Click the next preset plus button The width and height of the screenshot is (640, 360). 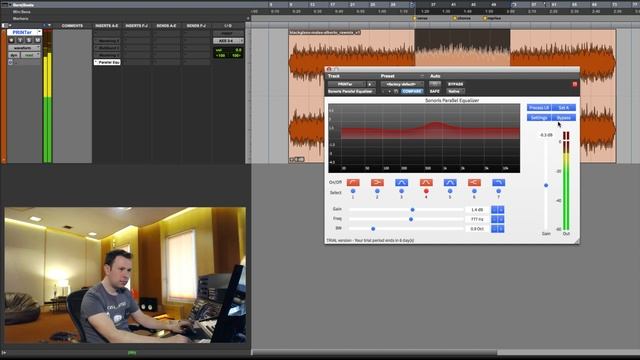pyautogui.click(x=390, y=91)
